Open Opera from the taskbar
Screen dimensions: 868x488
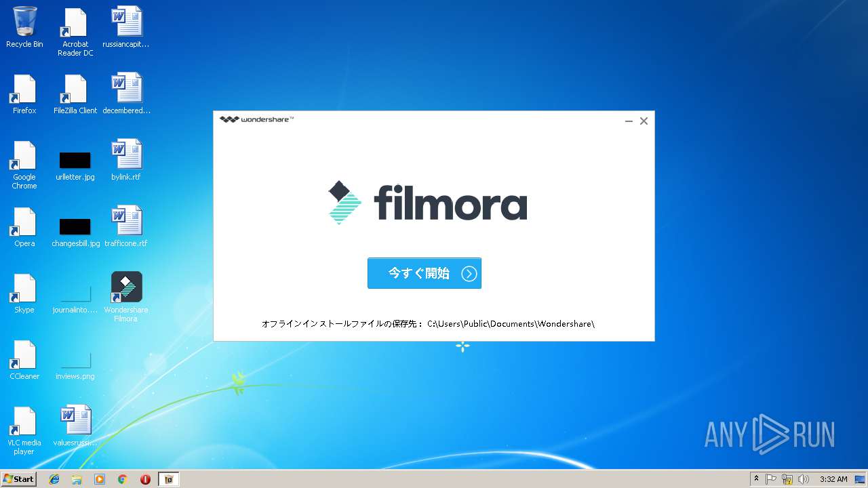click(145, 479)
